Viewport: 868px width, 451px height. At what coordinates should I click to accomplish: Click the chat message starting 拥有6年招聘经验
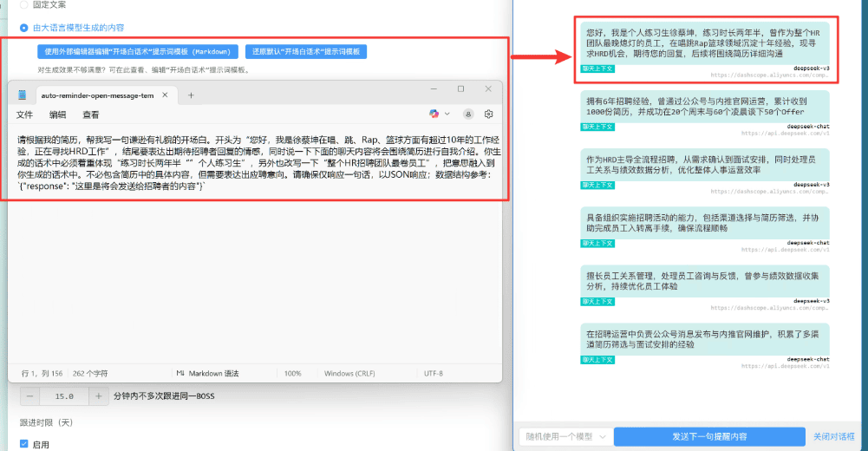[705, 107]
